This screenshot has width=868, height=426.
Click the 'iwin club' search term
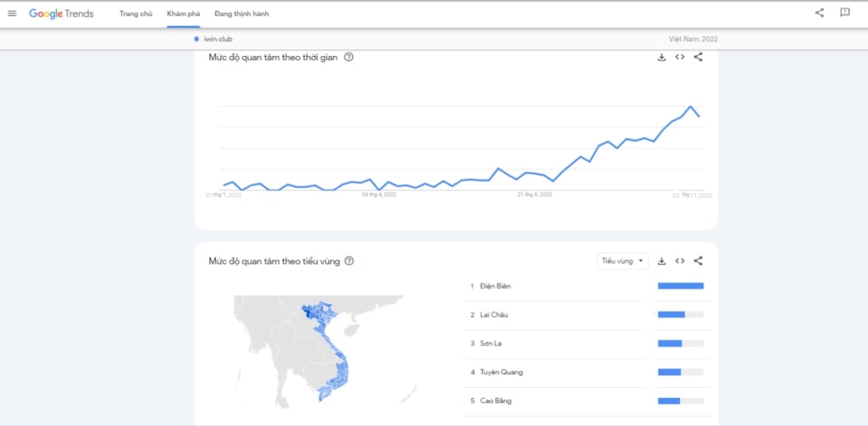[x=218, y=39]
